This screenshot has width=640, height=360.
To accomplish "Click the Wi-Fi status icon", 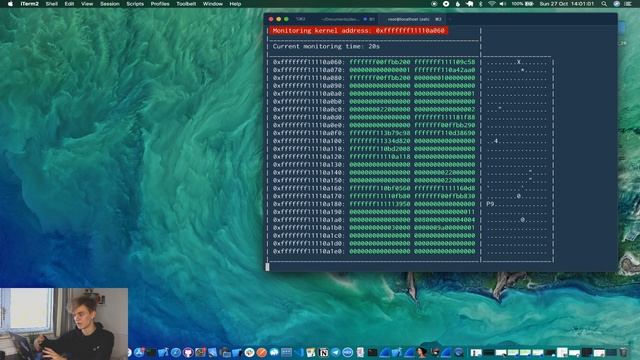I will tap(492, 4).
